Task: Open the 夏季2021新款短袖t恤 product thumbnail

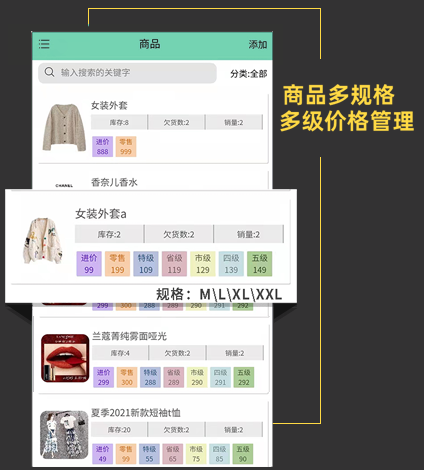Action: (x=64, y=435)
